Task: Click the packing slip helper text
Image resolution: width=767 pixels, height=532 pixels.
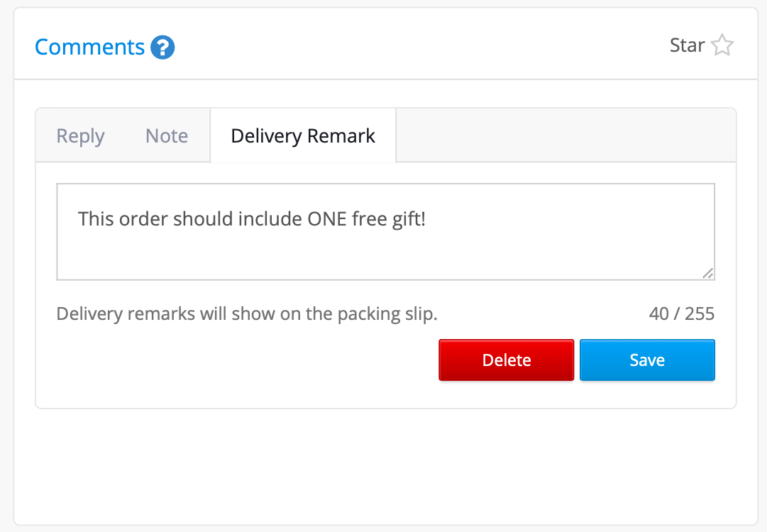Action: (246, 314)
